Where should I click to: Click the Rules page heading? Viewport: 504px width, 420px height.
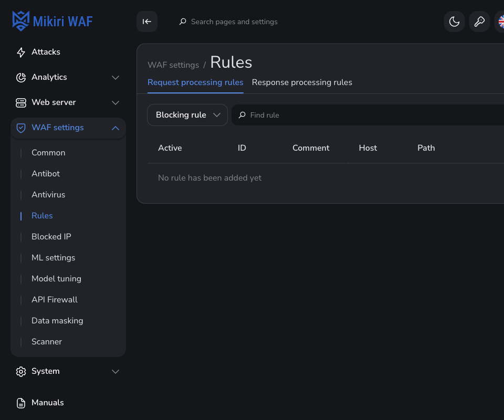click(231, 62)
